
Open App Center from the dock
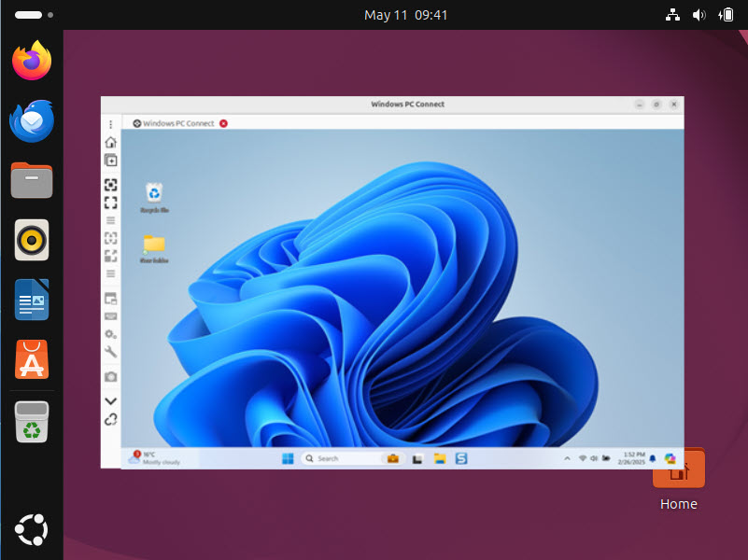click(x=32, y=359)
